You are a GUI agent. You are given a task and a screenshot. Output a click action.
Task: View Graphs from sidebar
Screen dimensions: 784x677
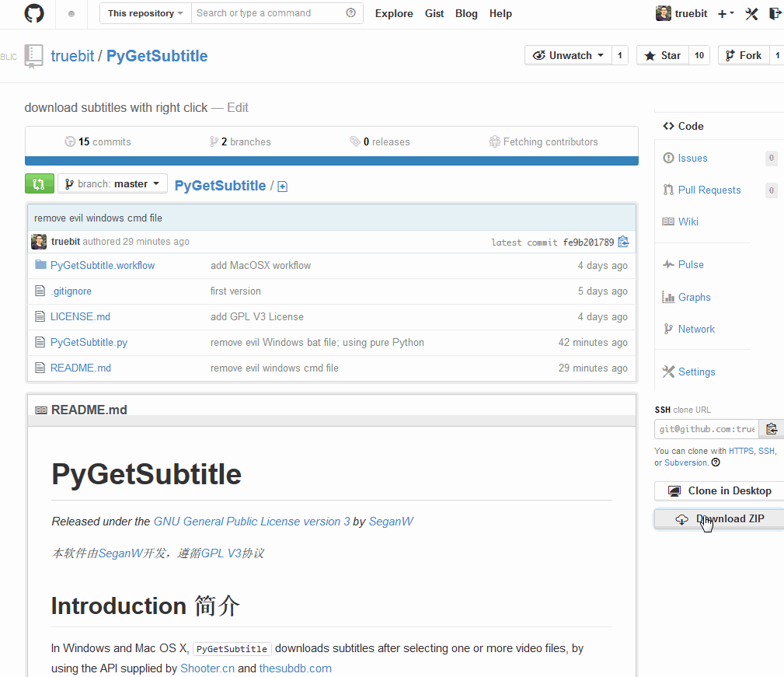(694, 297)
